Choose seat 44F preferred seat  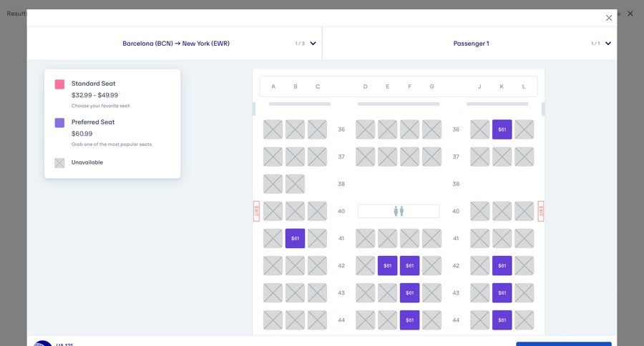click(409, 320)
